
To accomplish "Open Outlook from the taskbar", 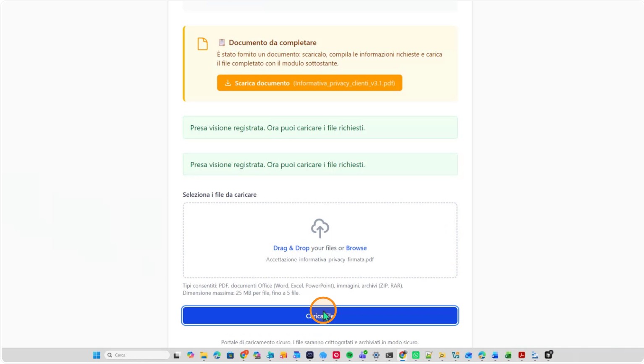I will (x=469, y=355).
